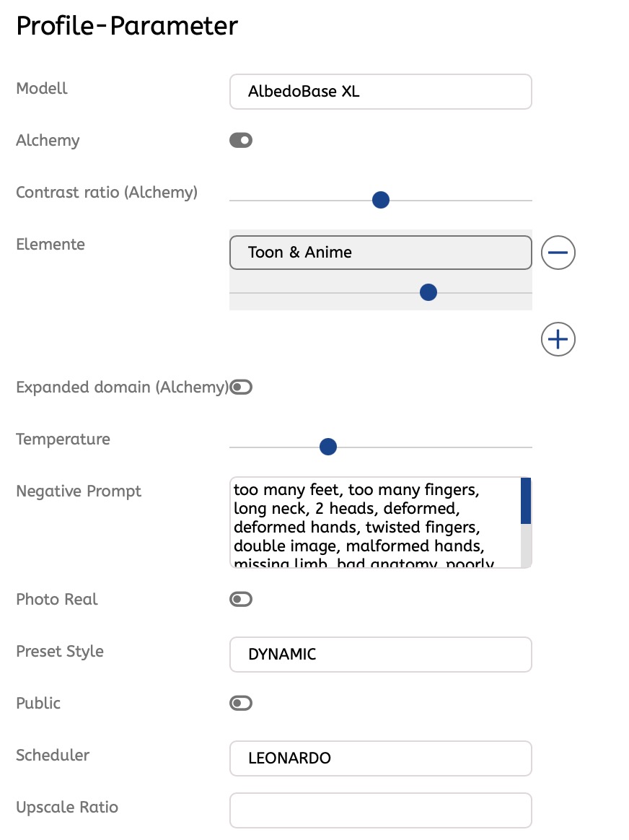Click the Upscale Ratio input field
Viewport: 629px width, 840px height.
tap(380, 810)
